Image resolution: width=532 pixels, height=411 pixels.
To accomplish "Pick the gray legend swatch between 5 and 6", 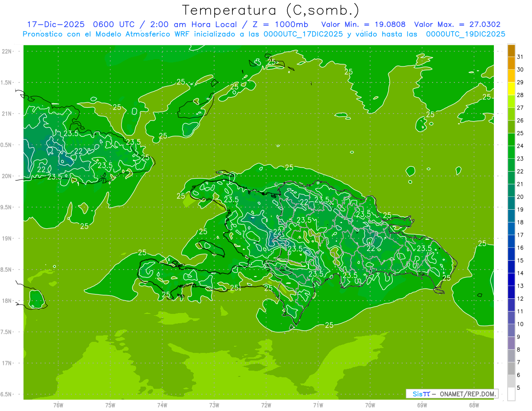I will click(x=511, y=381).
